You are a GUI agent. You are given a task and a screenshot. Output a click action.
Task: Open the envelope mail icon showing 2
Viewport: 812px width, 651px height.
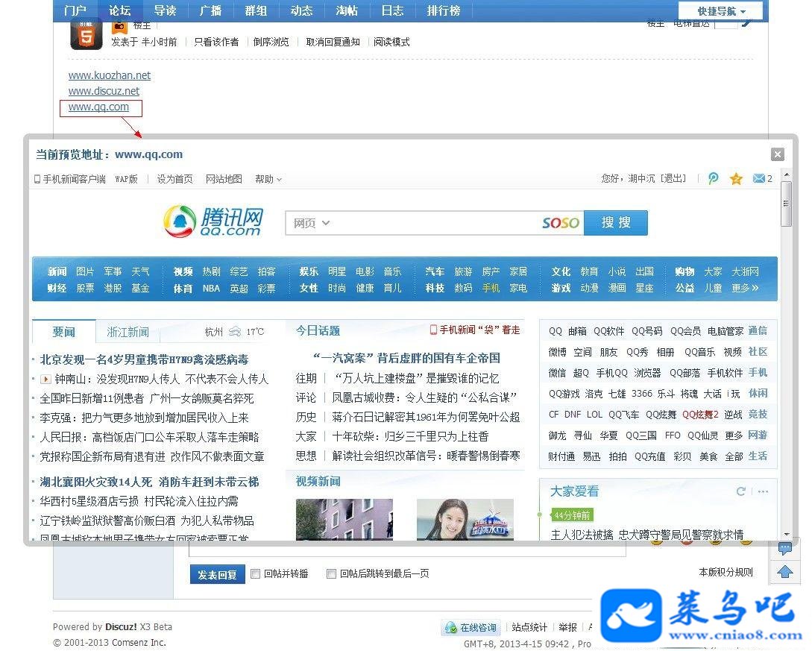(762, 179)
